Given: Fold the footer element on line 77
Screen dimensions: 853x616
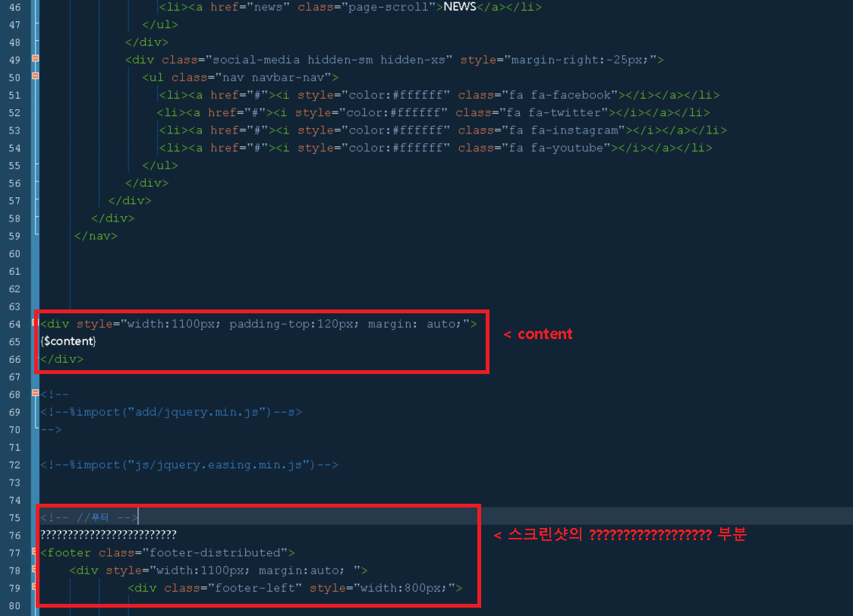Looking at the screenshot, I should [35, 552].
